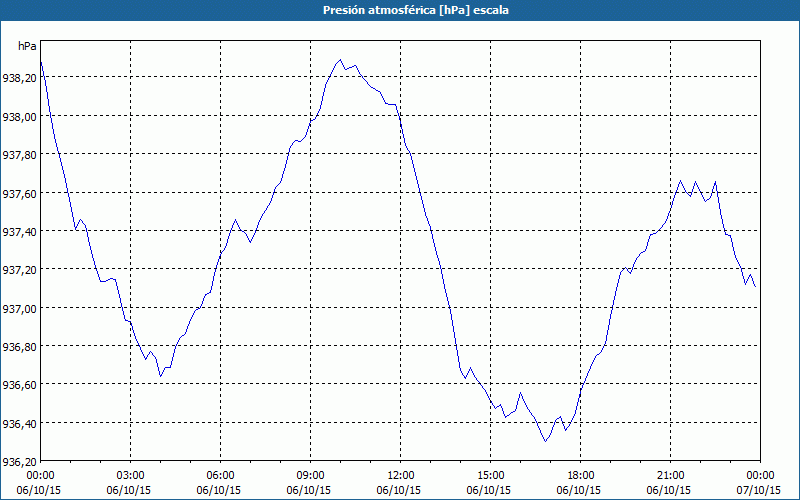Viewport: 800px width, 500px height.
Task: Click the 03:00 time label
Action: (131, 476)
